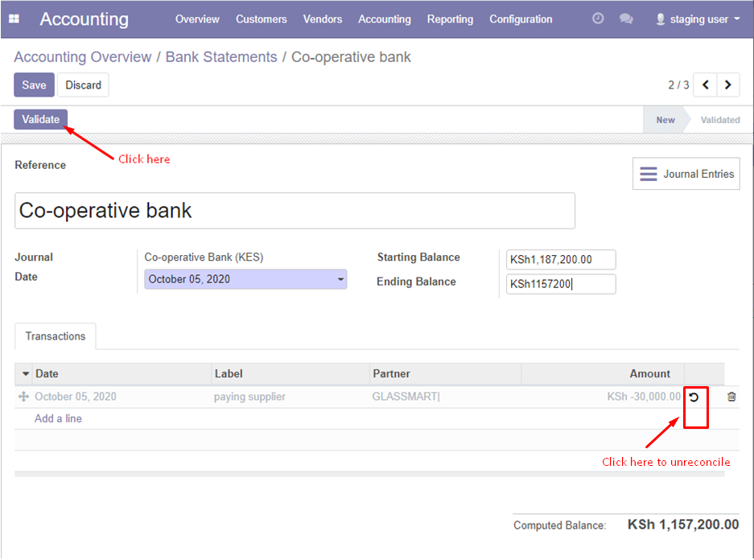754x560 pixels.
Task: Open the apps grid menu icon
Action: click(14, 19)
